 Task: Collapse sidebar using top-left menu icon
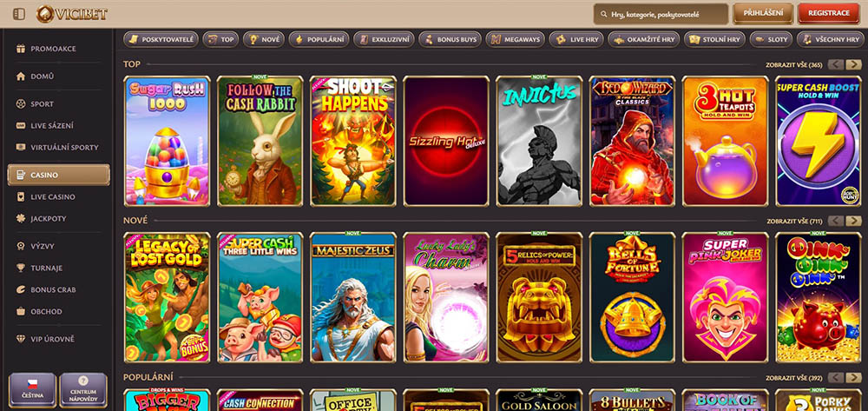click(19, 14)
